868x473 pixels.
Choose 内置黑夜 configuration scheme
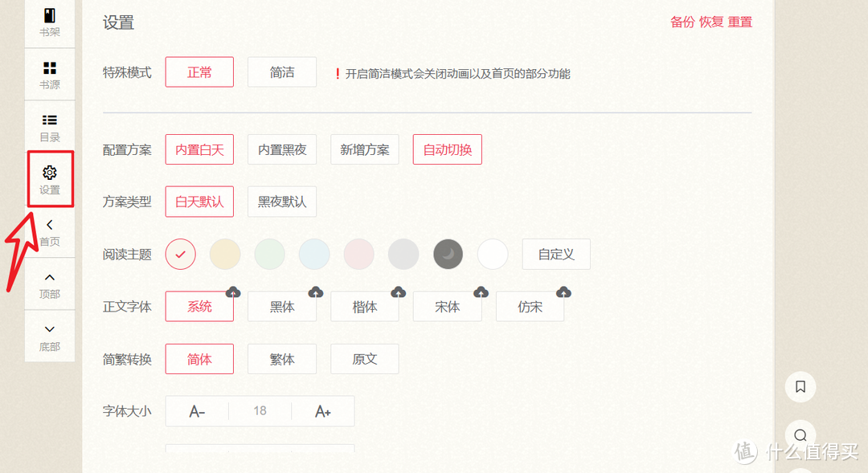[x=282, y=149]
